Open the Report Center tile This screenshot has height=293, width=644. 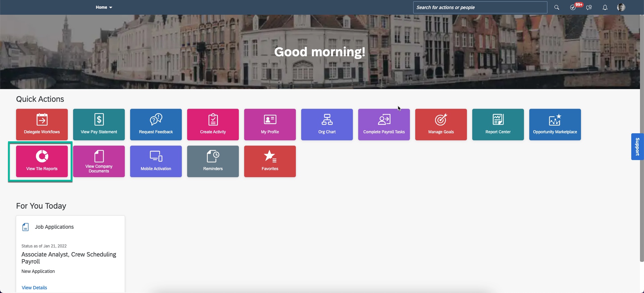click(498, 125)
